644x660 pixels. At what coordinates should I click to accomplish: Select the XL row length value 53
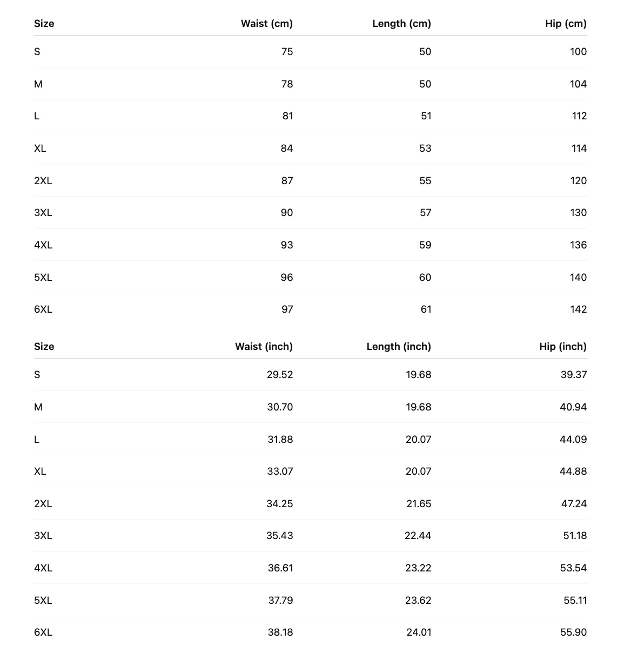point(425,149)
